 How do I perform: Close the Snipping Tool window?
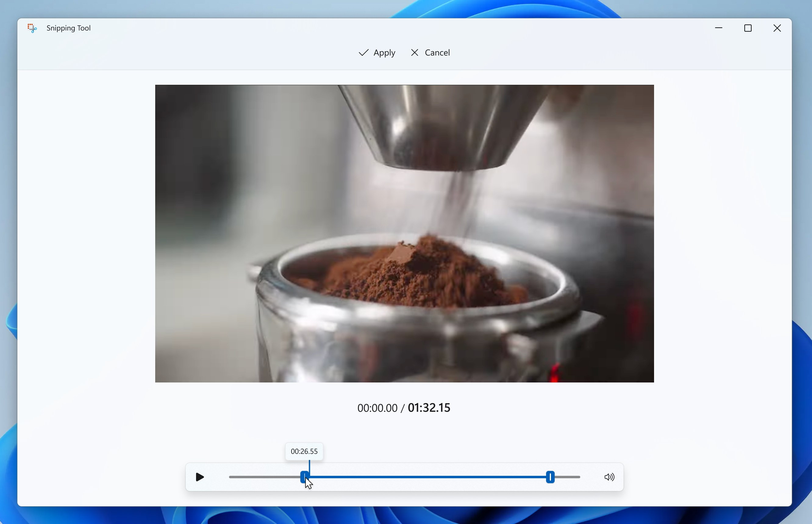pyautogui.click(x=778, y=28)
